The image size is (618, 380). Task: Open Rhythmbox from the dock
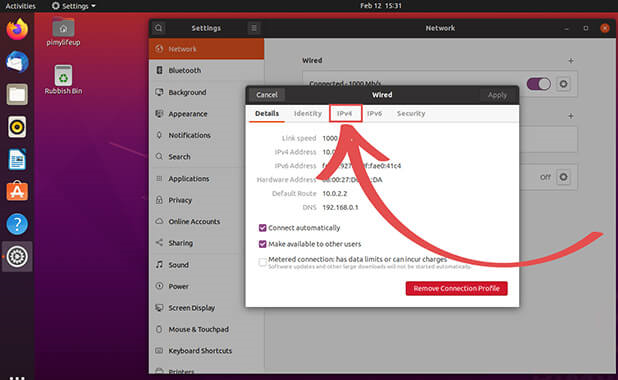coord(17,127)
